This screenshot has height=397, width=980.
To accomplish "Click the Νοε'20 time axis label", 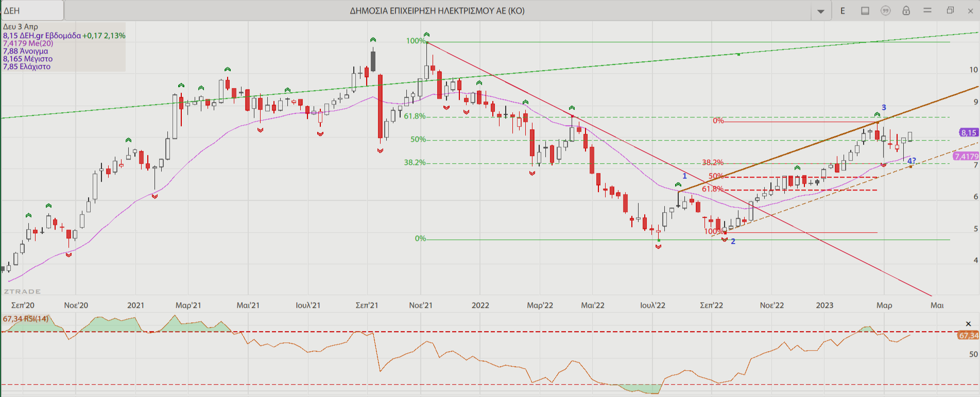I will (76, 305).
